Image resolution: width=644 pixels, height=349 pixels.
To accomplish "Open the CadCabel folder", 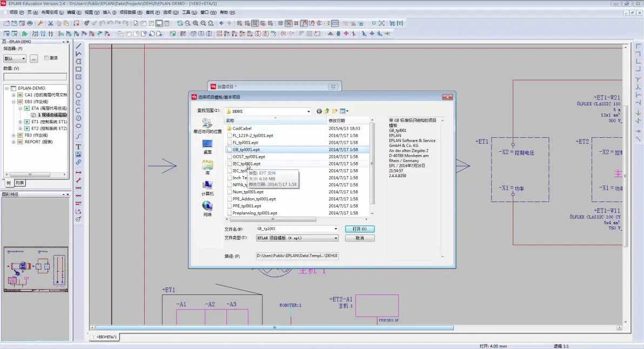I will pyautogui.click(x=242, y=129).
